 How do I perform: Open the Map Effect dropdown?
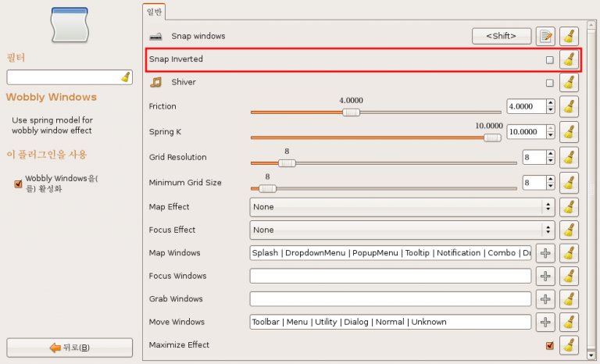point(402,207)
